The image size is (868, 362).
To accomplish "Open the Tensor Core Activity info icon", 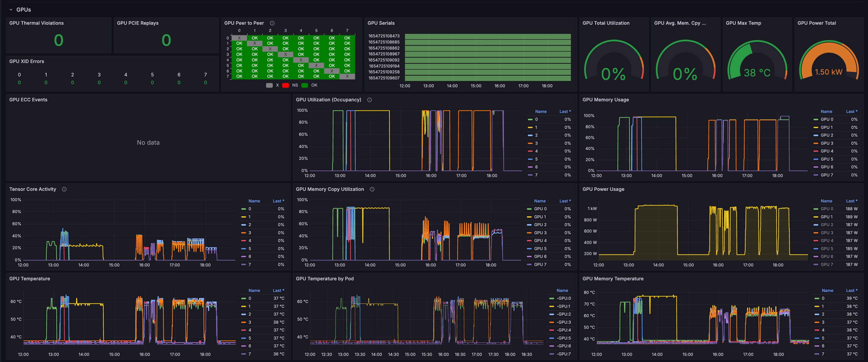I will point(64,189).
